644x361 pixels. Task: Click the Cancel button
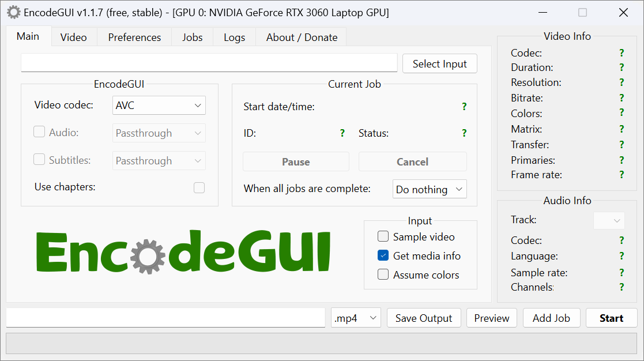(x=412, y=162)
